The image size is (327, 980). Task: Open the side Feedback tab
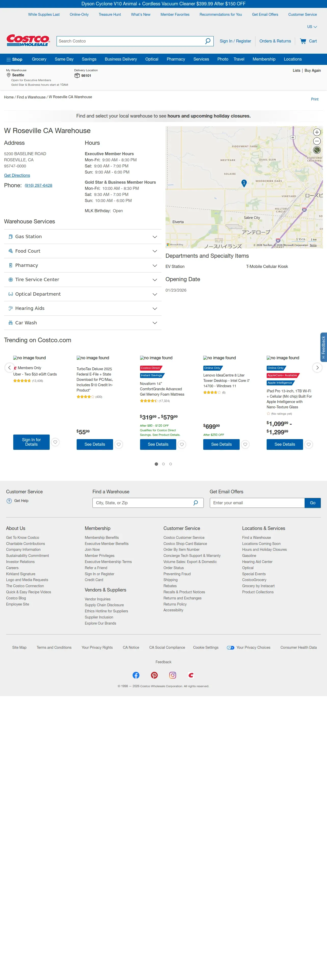coord(323,347)
